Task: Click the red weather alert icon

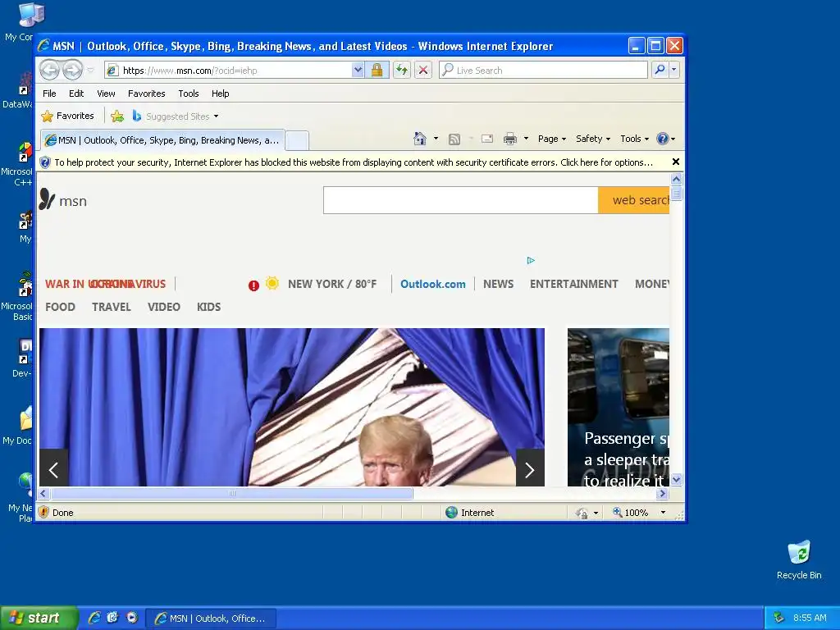Action: (253, 285)
